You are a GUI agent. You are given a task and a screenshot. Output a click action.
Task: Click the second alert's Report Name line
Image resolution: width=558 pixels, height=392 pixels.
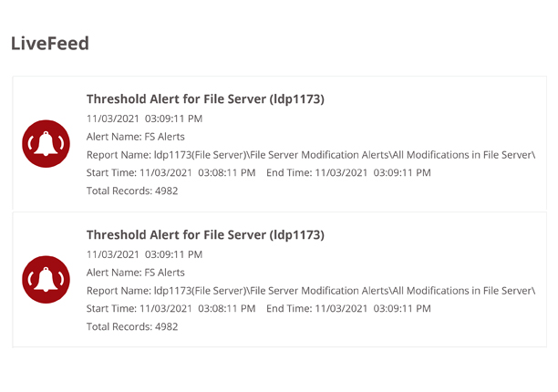pyautogui.click(x=311, y=291)
